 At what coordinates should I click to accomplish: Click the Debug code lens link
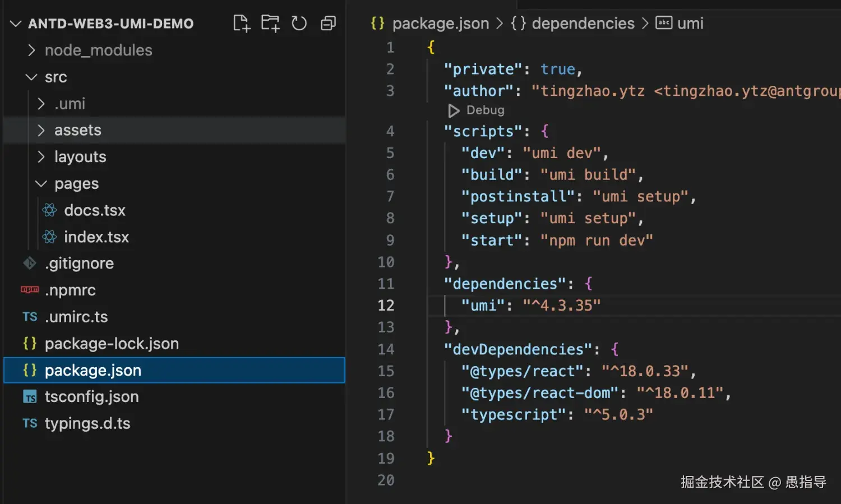pos(485,110)
